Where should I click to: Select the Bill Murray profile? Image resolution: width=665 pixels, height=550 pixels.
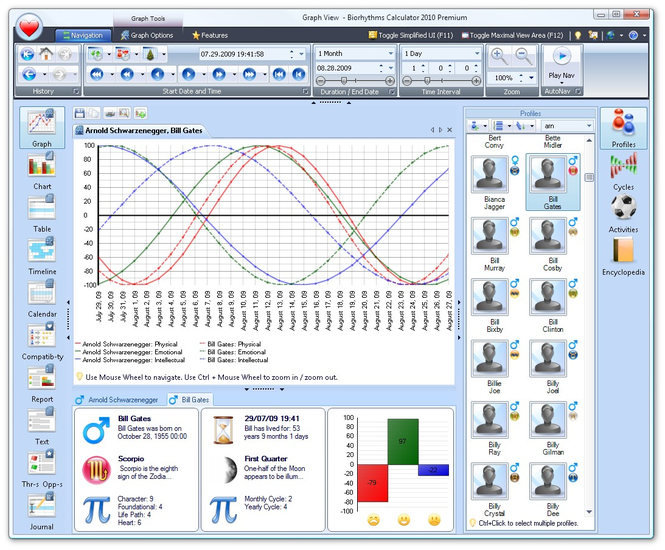coord(495,244)
